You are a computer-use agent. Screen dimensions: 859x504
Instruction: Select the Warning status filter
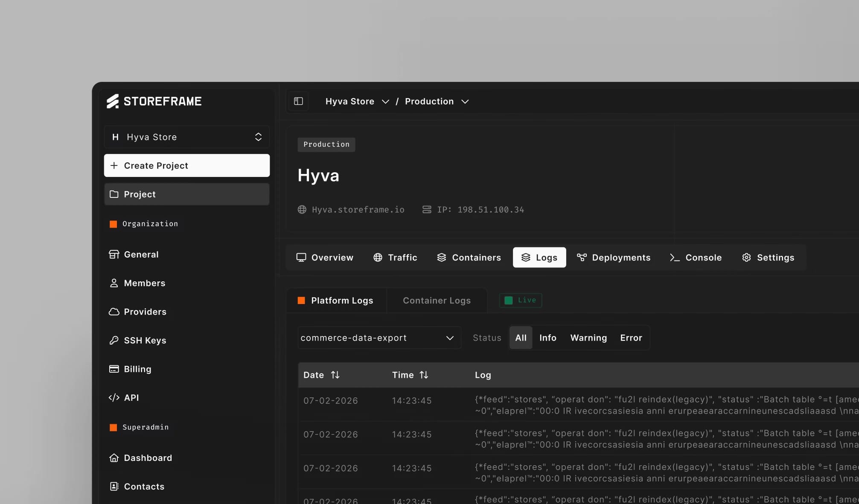click(588, 338)
